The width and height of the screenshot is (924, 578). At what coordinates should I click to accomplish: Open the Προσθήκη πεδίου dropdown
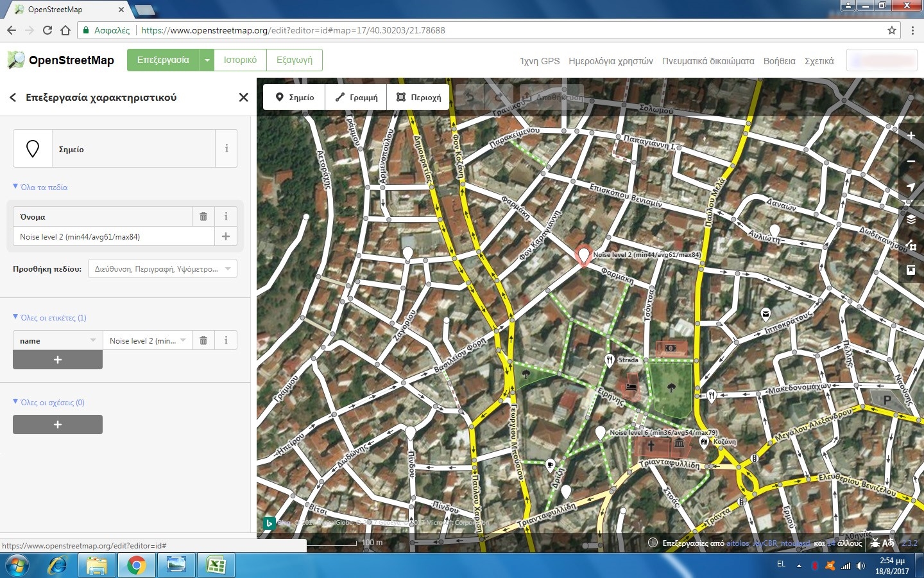(162, 269)
